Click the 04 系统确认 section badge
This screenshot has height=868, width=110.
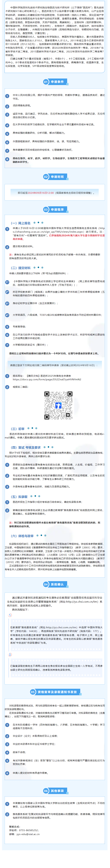55,585
